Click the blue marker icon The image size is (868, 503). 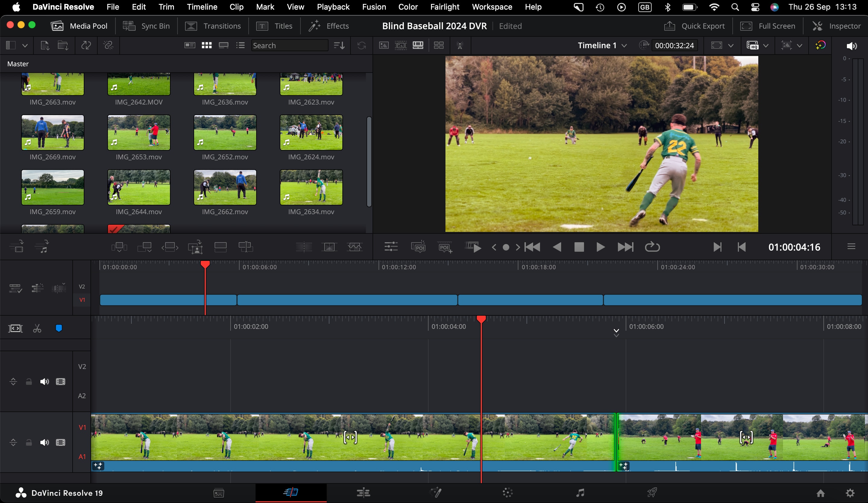click(x=59, y=328)
